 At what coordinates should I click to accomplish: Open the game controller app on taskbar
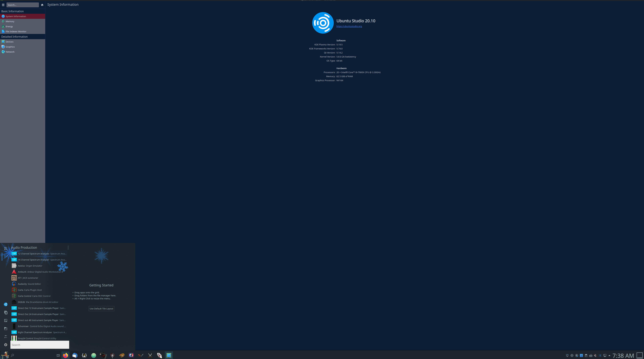103,355
